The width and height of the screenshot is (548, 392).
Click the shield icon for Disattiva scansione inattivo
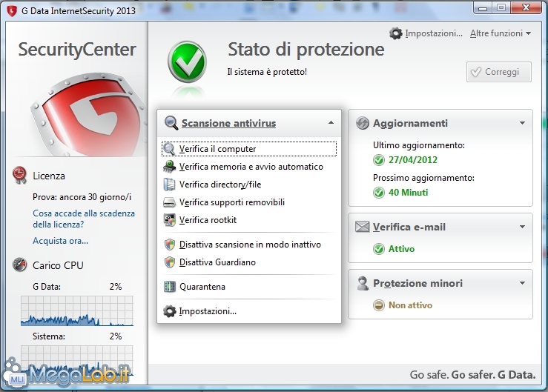tap(170, 245)
